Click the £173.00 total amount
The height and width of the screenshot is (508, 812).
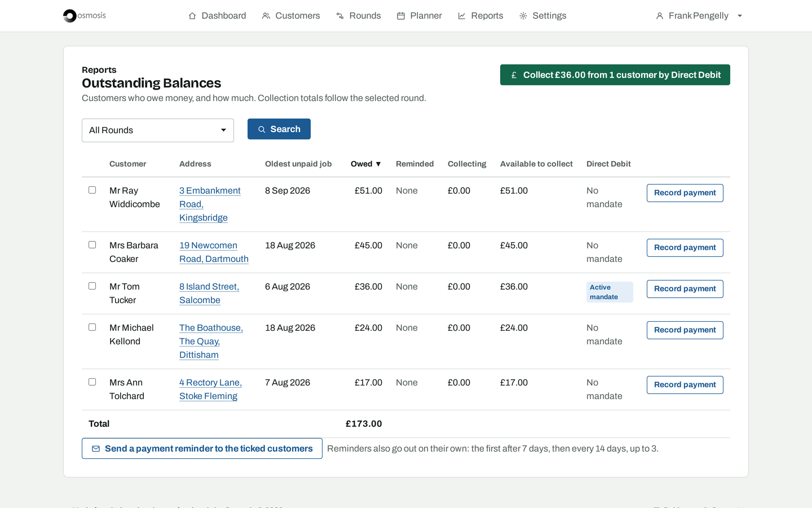pos(364,424)
